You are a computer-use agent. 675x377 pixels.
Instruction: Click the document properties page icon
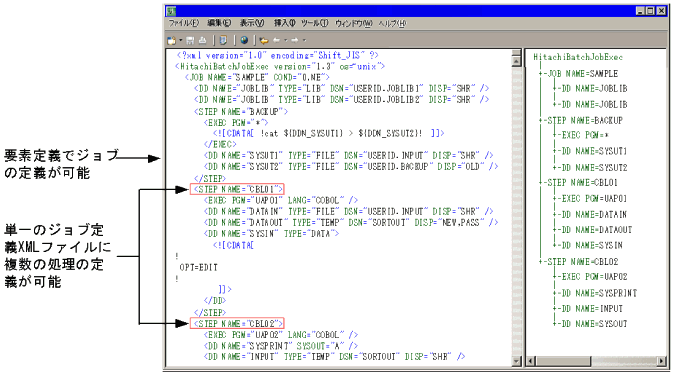[223, 40]
